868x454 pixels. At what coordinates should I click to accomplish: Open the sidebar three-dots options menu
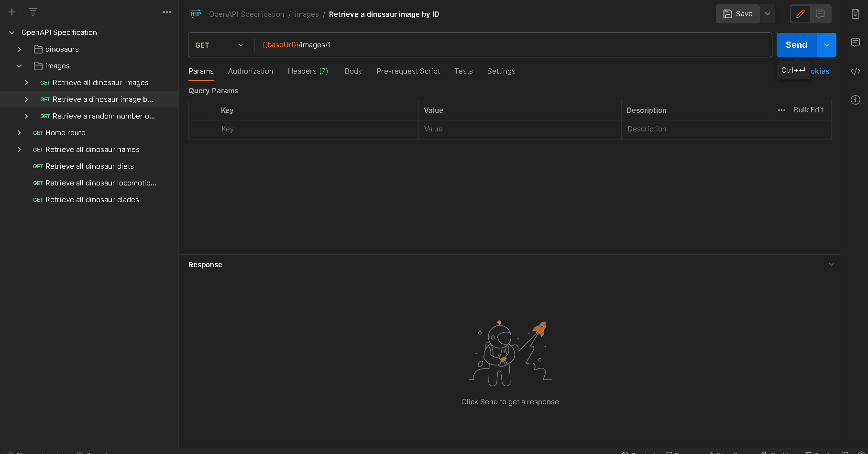pos(167,12)
